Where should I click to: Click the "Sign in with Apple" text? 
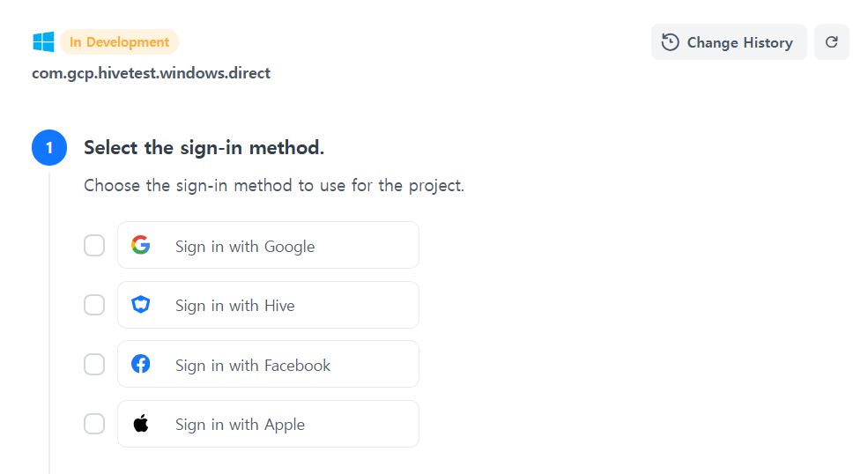click(240, 425)
